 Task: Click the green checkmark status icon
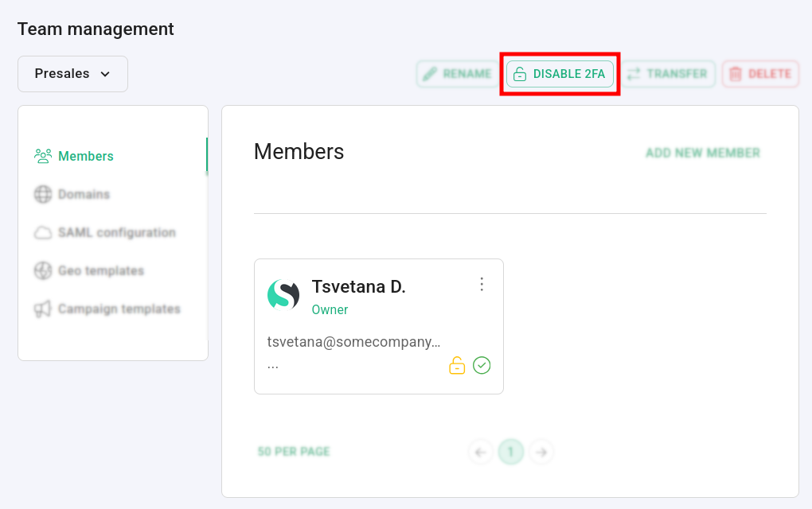[x=482, y=365]
